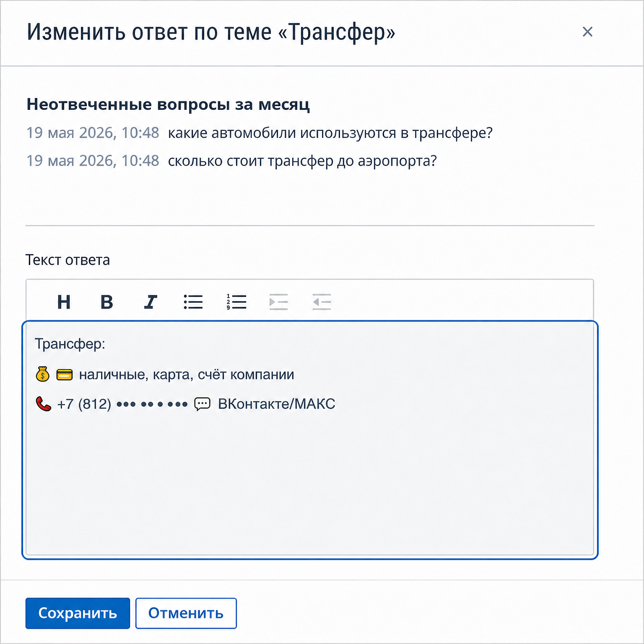Increase indent in editor toolbar
The height and width of the screenshot is (644, 644).
[x=279, y=302]
